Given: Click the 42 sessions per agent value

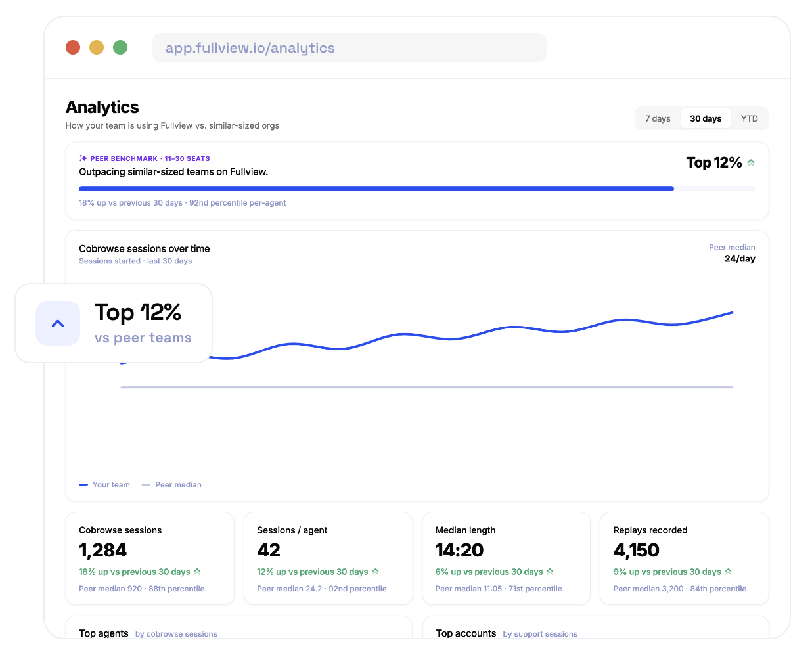Looking at the screenshot, I should pos(269,551).
